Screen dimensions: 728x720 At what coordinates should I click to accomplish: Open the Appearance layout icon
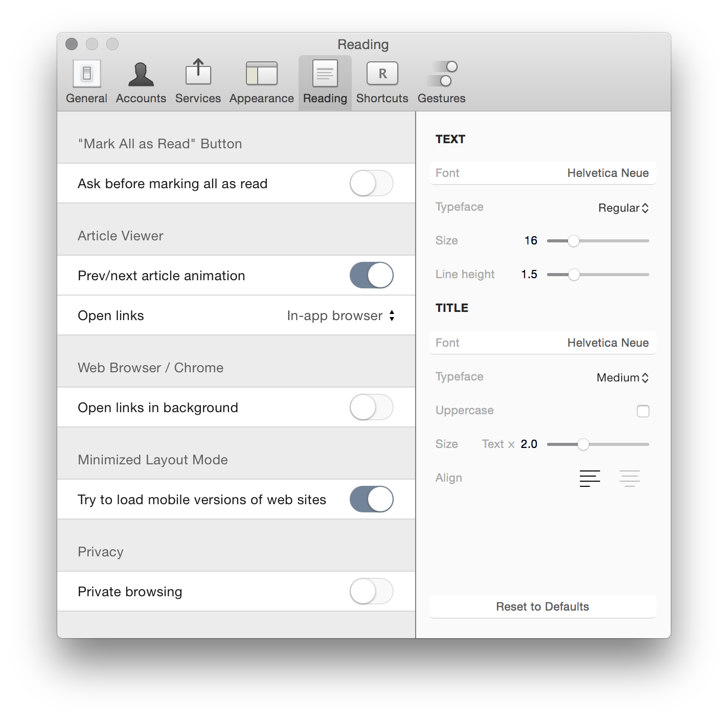pos(262,74)
